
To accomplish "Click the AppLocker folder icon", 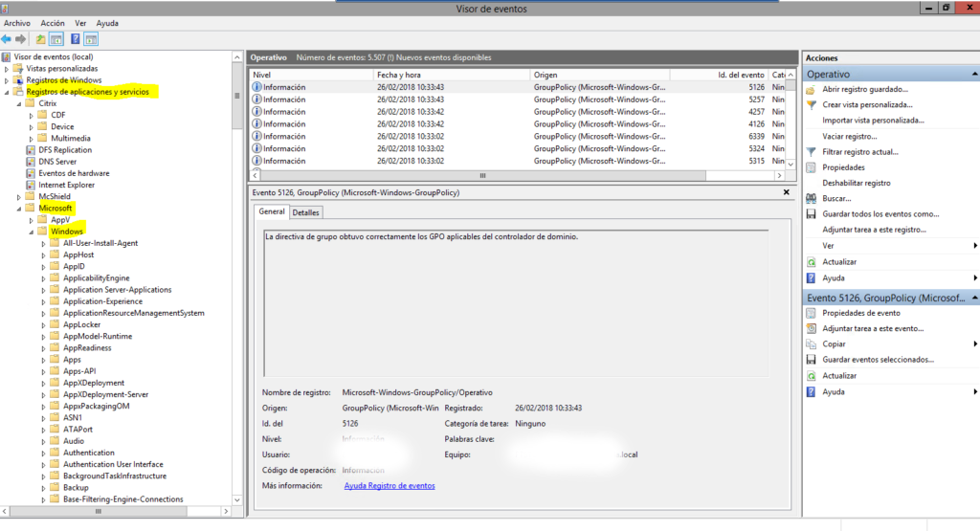I will click(x=55, y=325).
